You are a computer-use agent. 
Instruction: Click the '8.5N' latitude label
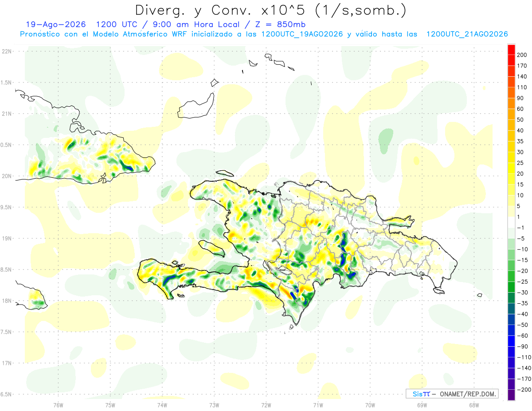coord(6,270)
